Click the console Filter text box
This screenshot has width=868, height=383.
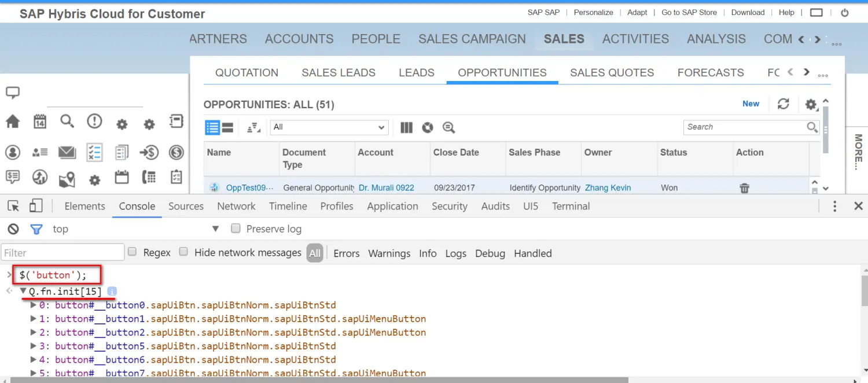(62, 252)
